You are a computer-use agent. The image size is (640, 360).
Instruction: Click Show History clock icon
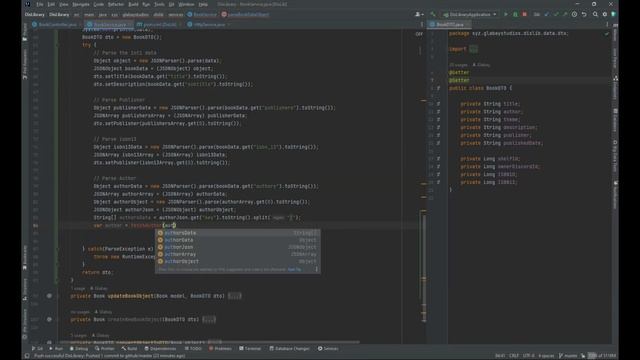pyautogui.click(x=574, y=14)
